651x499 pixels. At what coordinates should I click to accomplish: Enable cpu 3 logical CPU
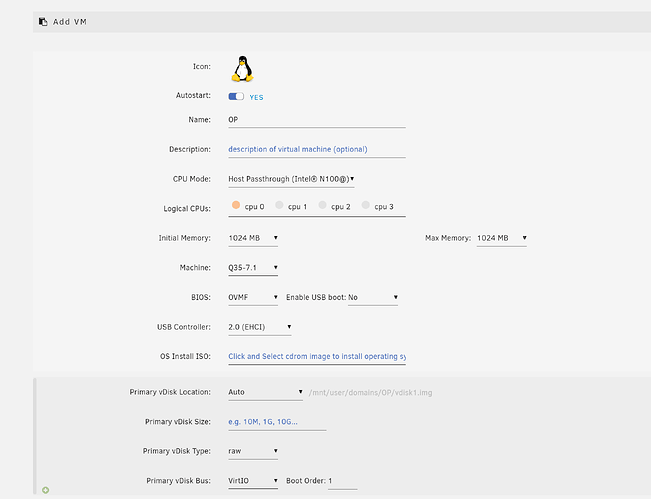click(366, 206)
